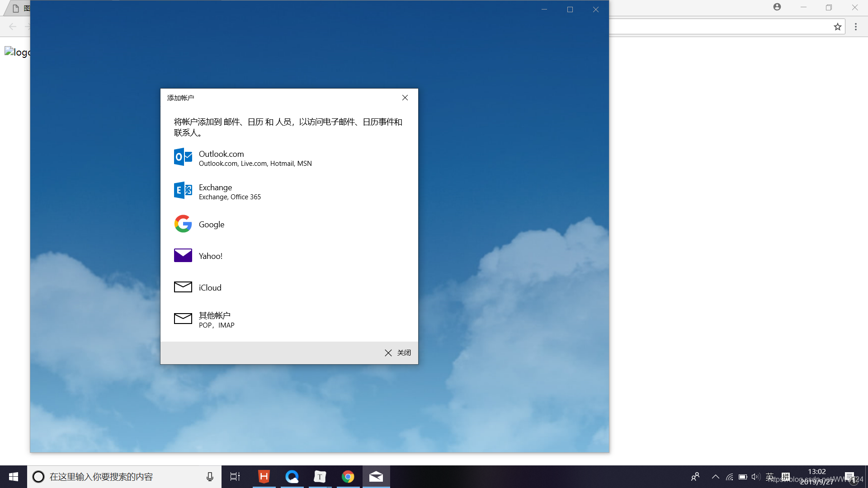Select the Outlook.com account option
The width and height of the screenshot is (868, 488).
point(289,158)
